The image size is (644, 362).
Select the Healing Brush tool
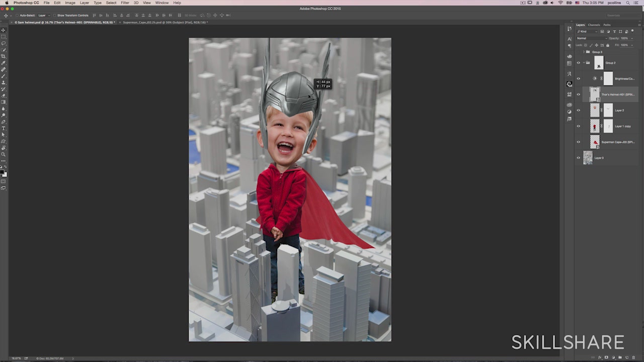click(x=4, y=69)
